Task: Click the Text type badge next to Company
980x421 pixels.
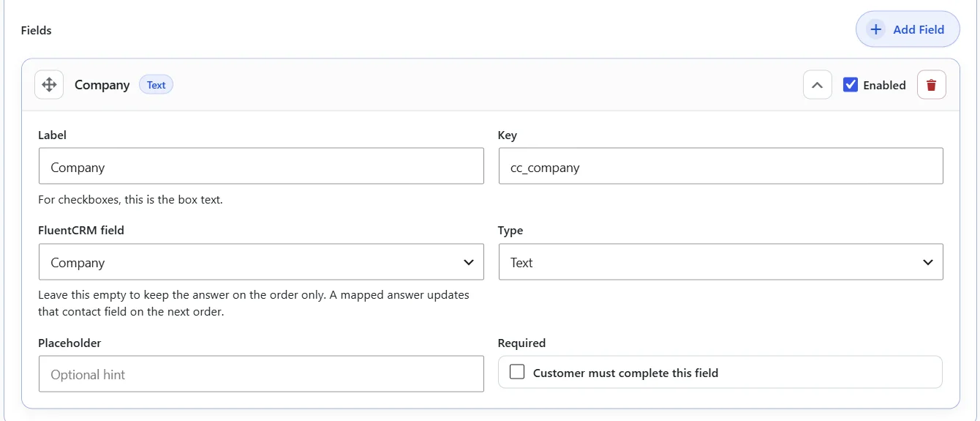Action: tap(156, 85)
